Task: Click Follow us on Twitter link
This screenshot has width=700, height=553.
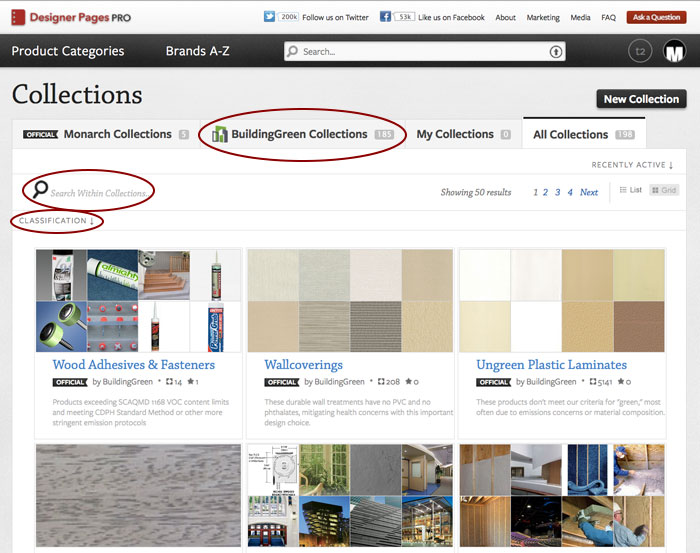Action: tap(335, 17)
